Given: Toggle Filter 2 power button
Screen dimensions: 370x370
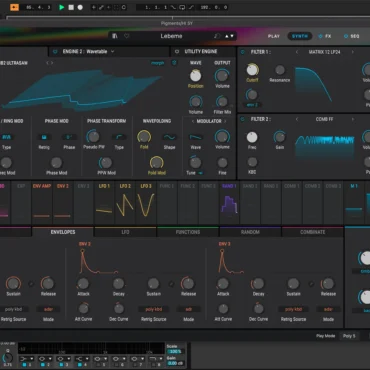Looking at the screenshot, I should 243,119.
